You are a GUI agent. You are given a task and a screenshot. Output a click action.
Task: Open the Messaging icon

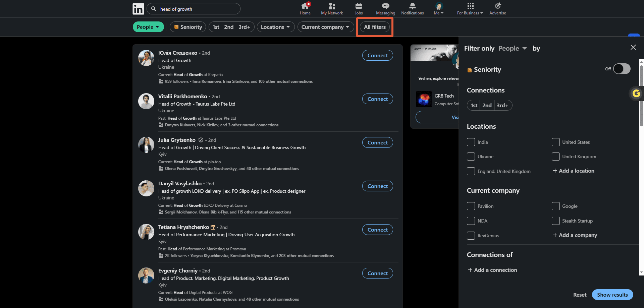point(385,6)
